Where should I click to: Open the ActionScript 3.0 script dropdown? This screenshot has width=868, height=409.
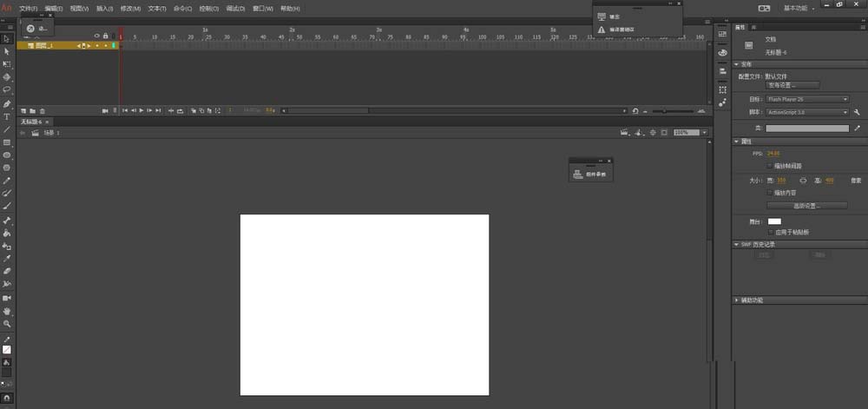tap(807, 112)
